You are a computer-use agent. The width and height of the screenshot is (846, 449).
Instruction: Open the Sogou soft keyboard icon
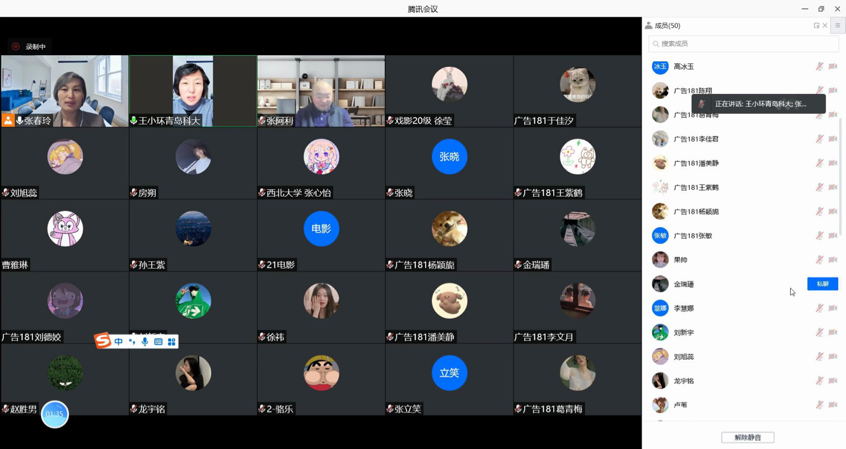pyautogui.click(x=158, y=342)
